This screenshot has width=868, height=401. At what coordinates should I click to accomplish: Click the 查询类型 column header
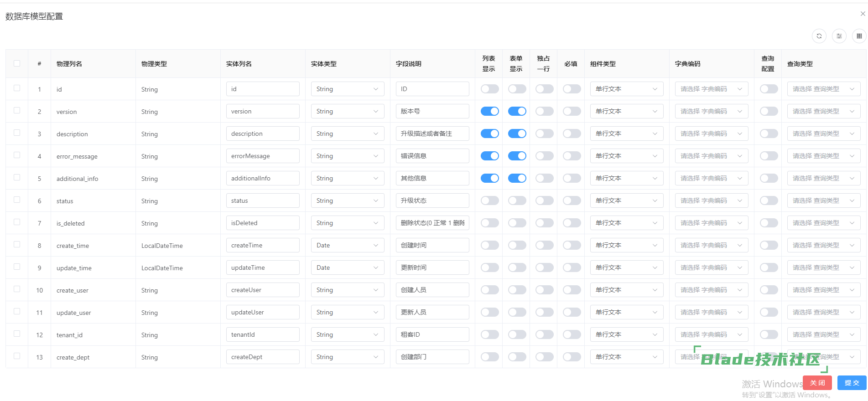800,64
